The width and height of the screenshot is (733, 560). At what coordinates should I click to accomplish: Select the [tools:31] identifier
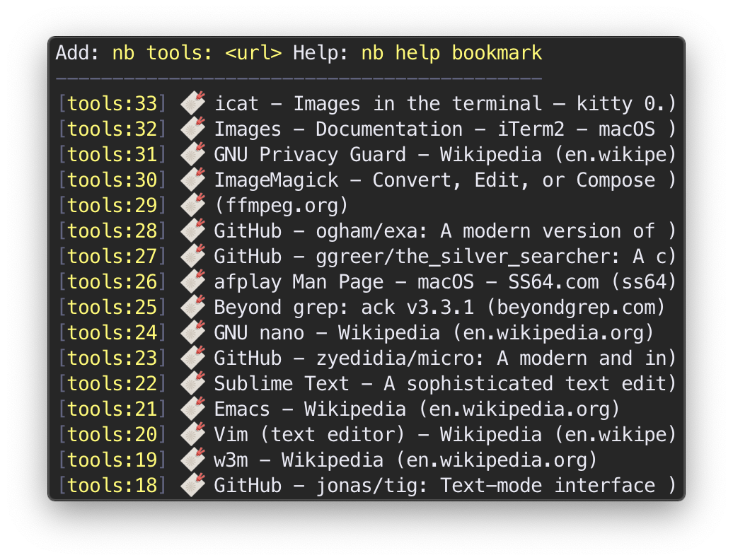(112, 155)
